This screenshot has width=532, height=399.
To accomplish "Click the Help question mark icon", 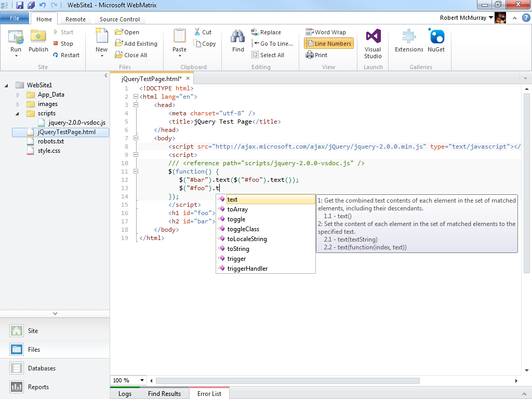I will pos(526,18).
